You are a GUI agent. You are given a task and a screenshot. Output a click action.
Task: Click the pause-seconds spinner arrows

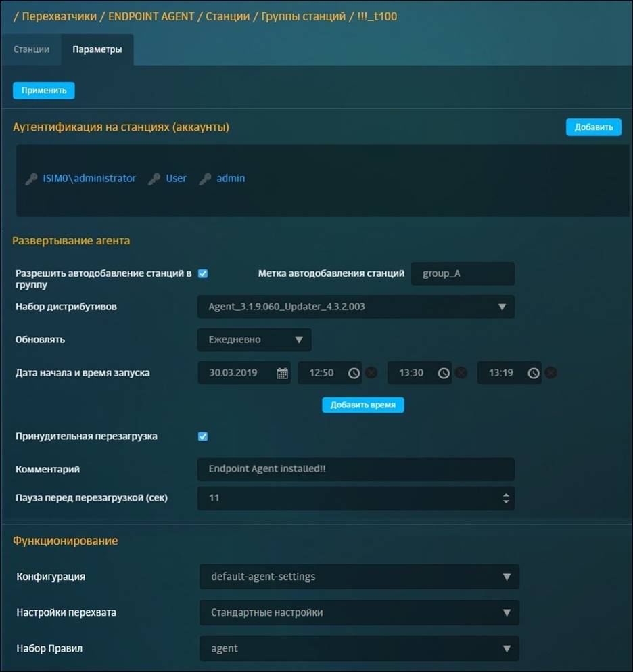[x=506, y=498]
